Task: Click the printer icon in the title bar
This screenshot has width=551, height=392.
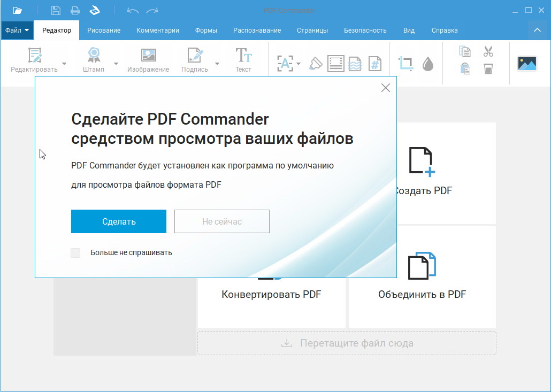Action: 75,11
